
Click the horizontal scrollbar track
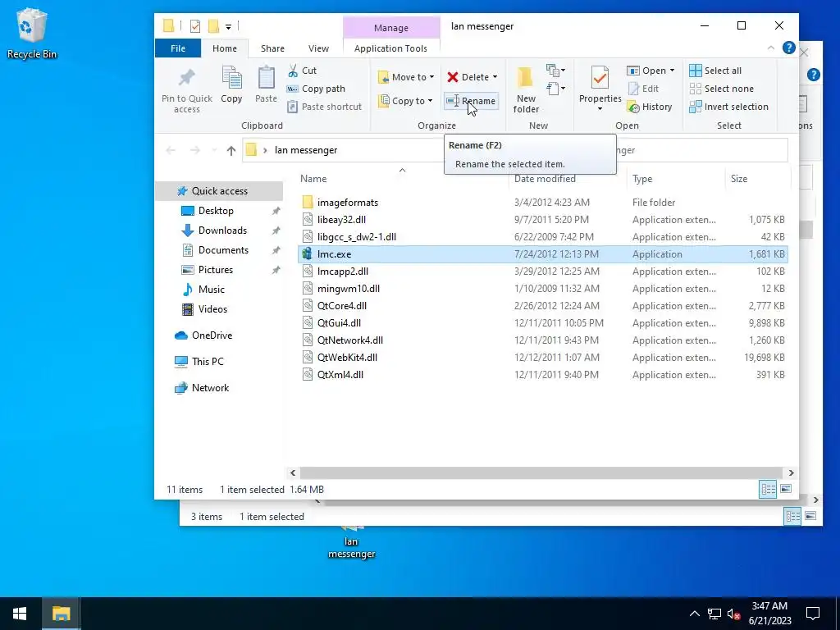click(x=542, y=473)
